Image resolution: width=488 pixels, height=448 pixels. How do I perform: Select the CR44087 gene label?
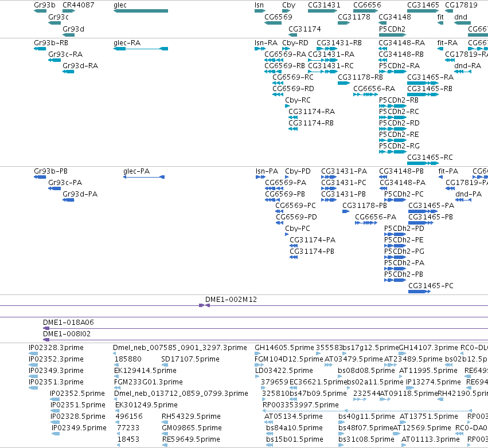coord(79,5)
